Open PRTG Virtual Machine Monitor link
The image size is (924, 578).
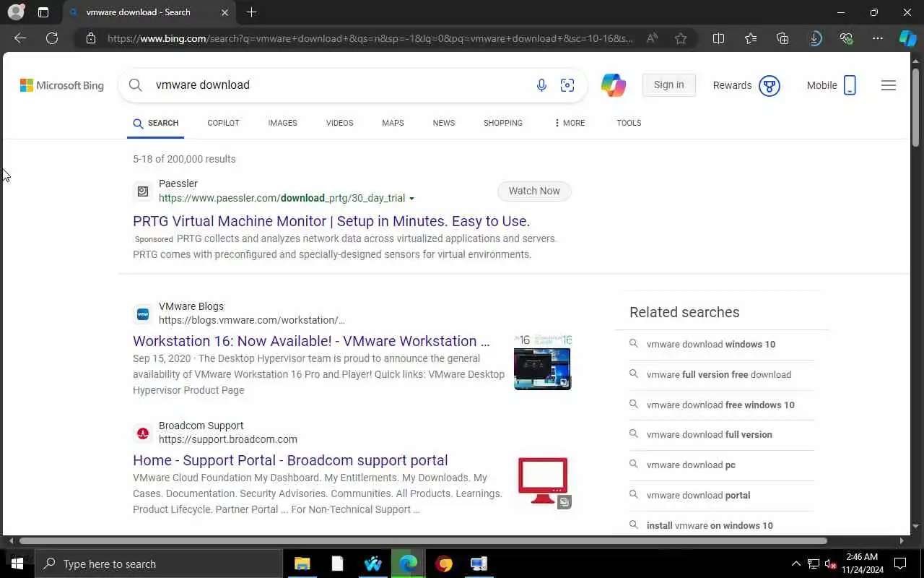coord(331,221)
